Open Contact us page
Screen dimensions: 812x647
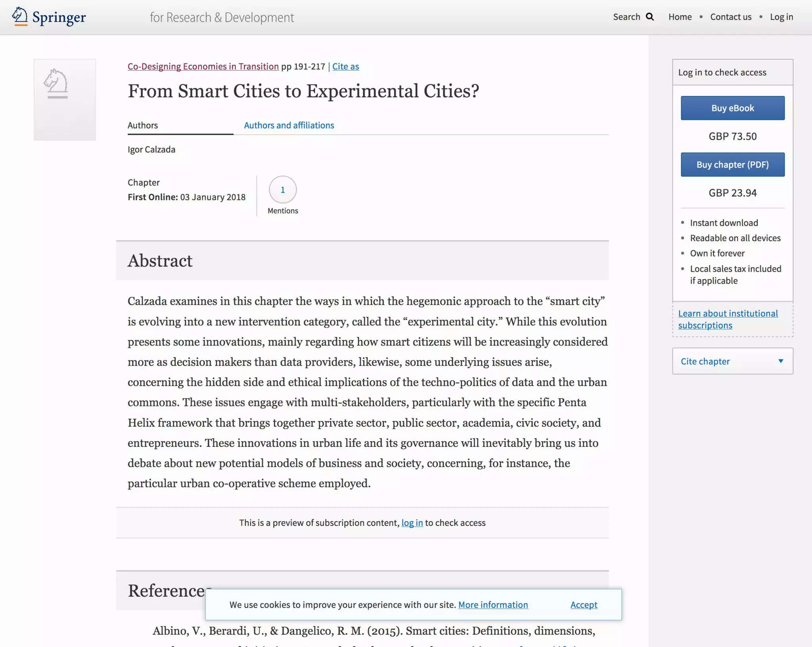[x=730, y=17]
